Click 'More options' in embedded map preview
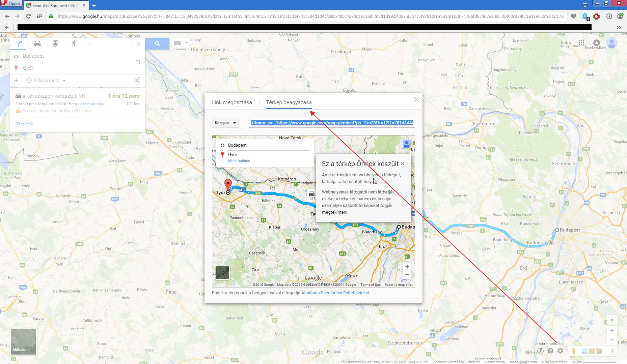627x364 pixels. (239, 161)
